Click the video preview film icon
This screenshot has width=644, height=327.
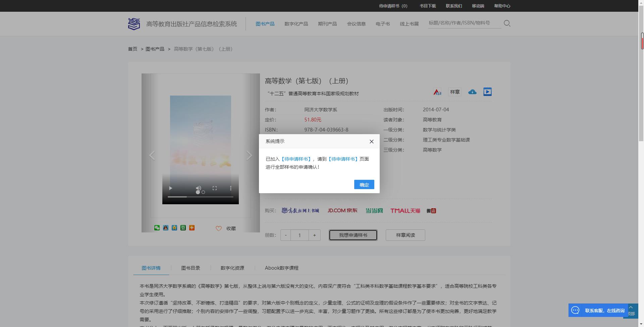(487, 91)
